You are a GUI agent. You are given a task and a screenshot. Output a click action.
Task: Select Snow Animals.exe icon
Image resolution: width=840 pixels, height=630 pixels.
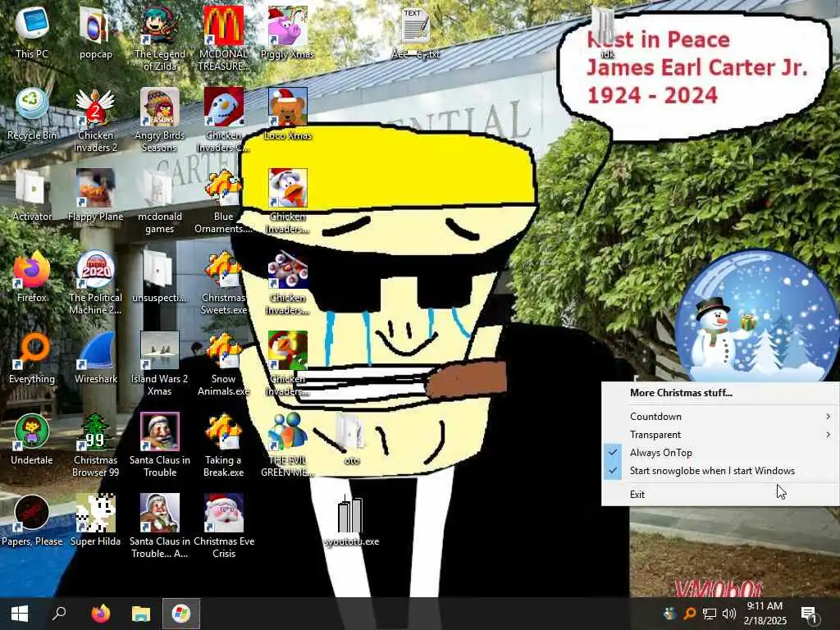coord(223,364)
